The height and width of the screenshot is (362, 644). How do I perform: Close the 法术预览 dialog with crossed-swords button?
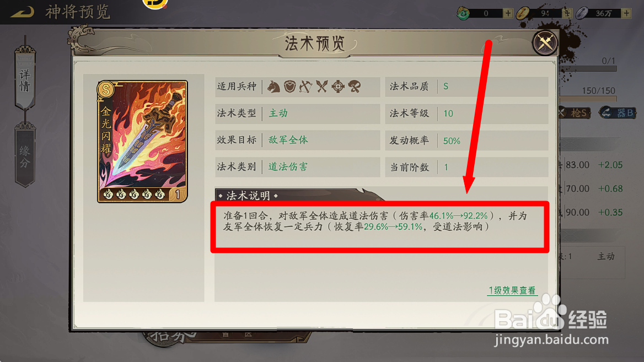click(545, 42)
